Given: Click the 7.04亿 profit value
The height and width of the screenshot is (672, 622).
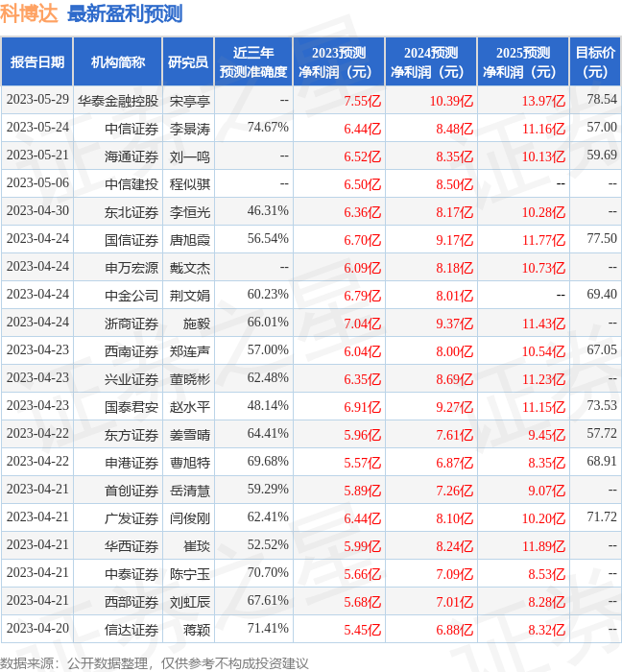Looking at the screenshot, I should (363, 324).
